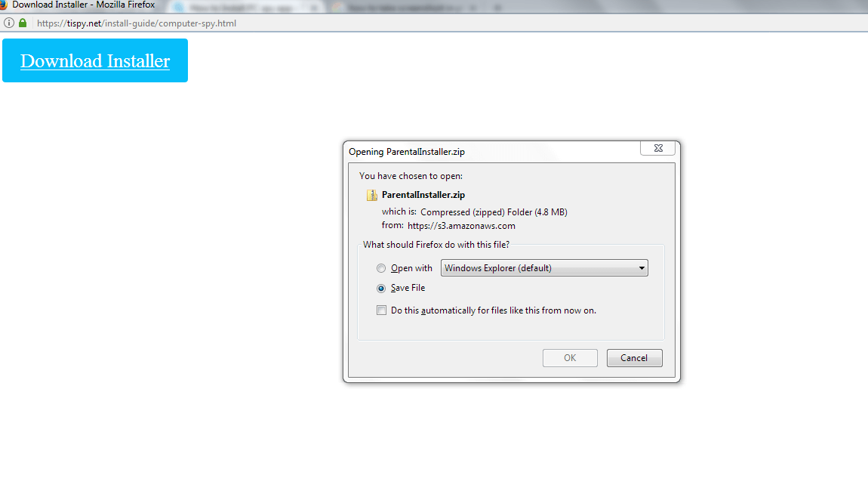The width and height of the screenshot is (868, 491).
Task: Switch to the blurred second browser tab
Action: coord(246,8)
